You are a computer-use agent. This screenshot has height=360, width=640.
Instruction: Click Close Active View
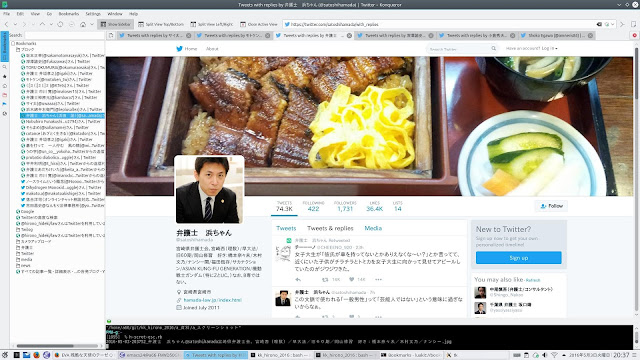coord(259,24)
